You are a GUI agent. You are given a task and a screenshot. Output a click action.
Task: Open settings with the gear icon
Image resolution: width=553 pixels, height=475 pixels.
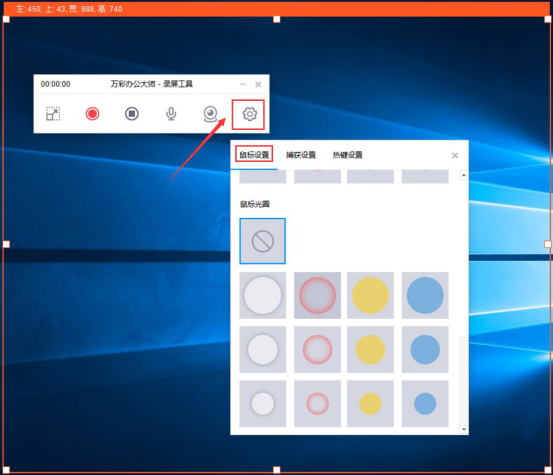pyautogui.click(x=250, y=114)
